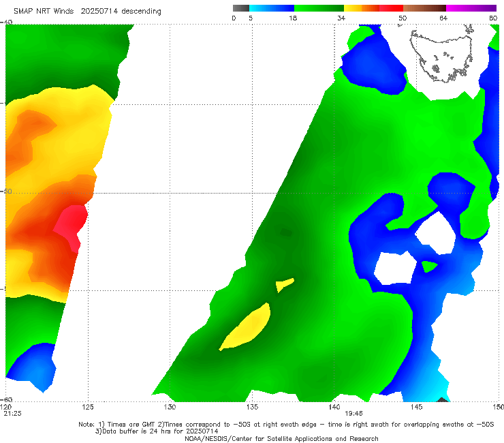Image resolution: width=504 pixels, height=443 pixels.
Task: Click the title 'SMAP NRT Winds 20250714 descending'
Action: click(87, 11)
